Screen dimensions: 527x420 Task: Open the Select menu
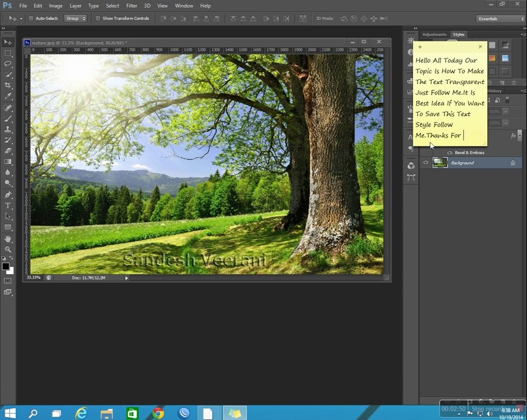tap(113, 6)
